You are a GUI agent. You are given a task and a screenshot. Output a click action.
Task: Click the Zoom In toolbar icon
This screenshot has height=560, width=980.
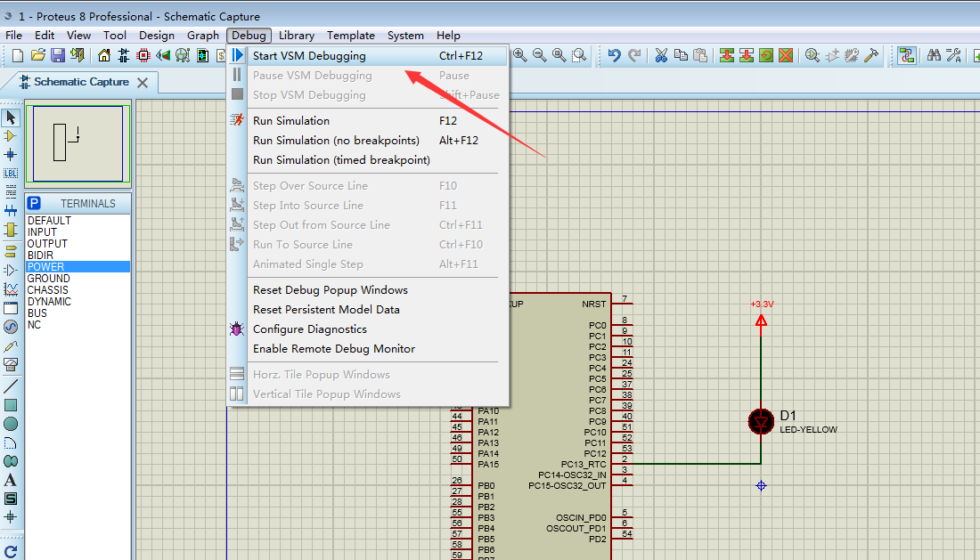coord(519,55)
